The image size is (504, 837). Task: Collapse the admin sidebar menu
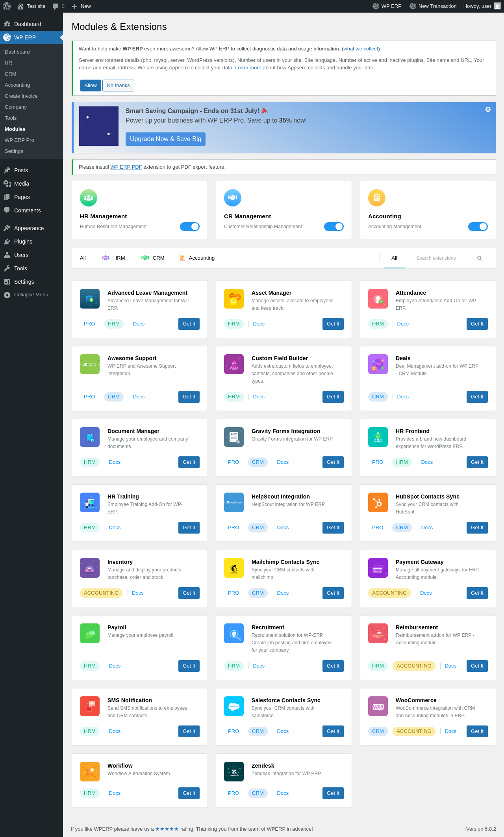[x=31, y=295]
